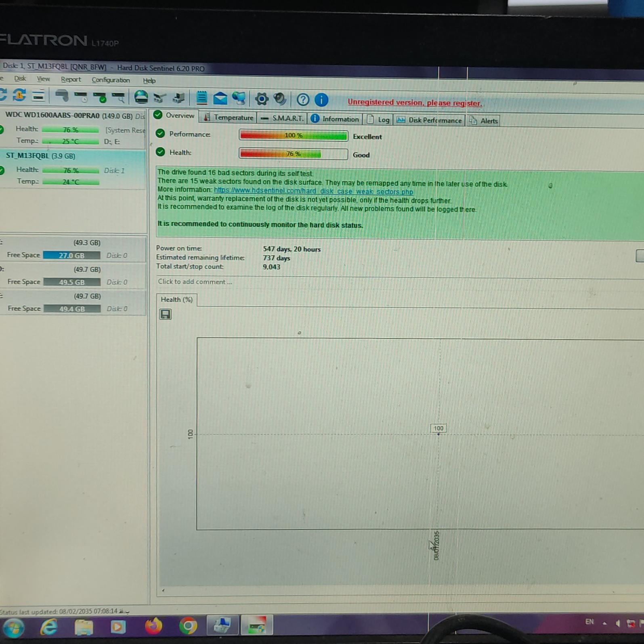The width and height of the screenshot is (644, 644).
Task: Click the blue information about icon
Action: click(x=321, y=100)
